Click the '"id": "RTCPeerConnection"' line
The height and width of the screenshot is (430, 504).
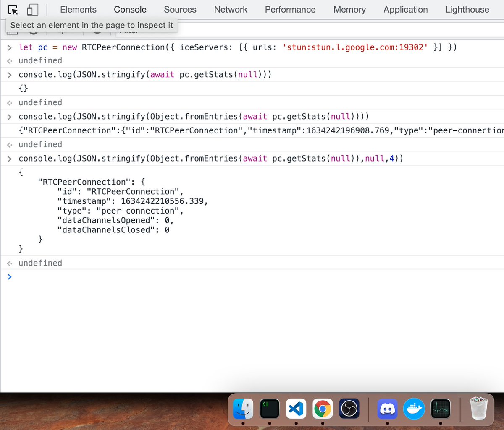coord(121,191)
